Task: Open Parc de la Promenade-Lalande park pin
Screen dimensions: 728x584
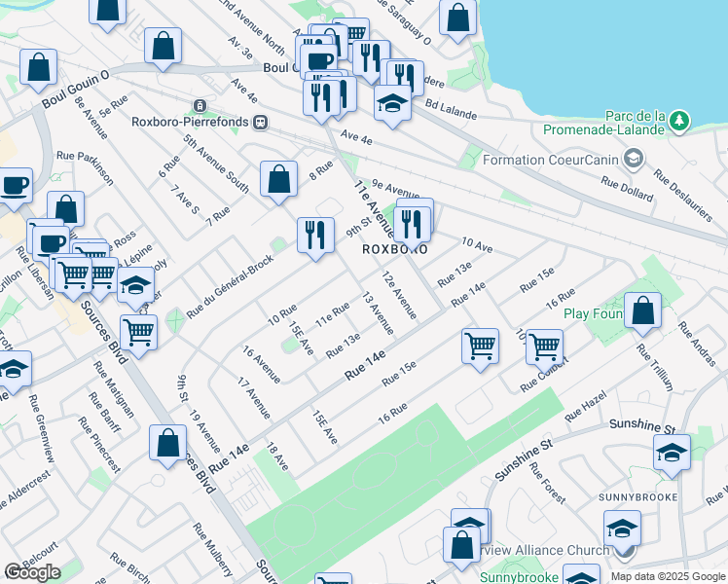Action: pyautogui.click(x=679, y=122)
